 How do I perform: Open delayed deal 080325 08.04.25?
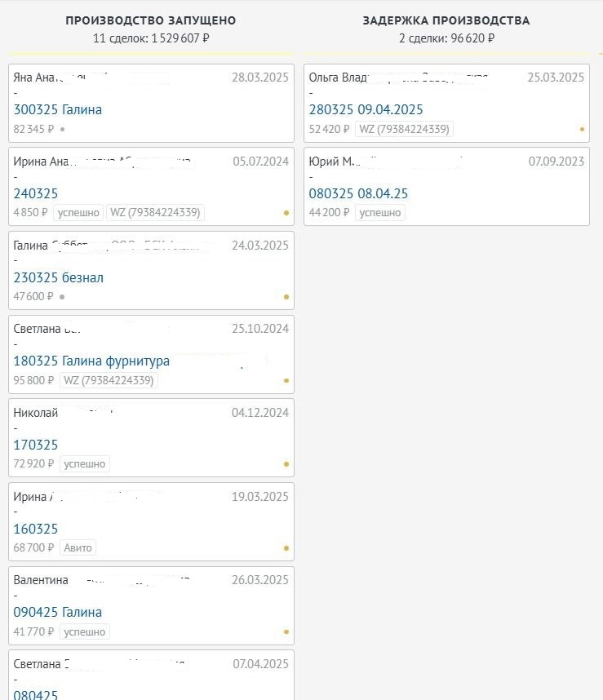coord(358,193)
